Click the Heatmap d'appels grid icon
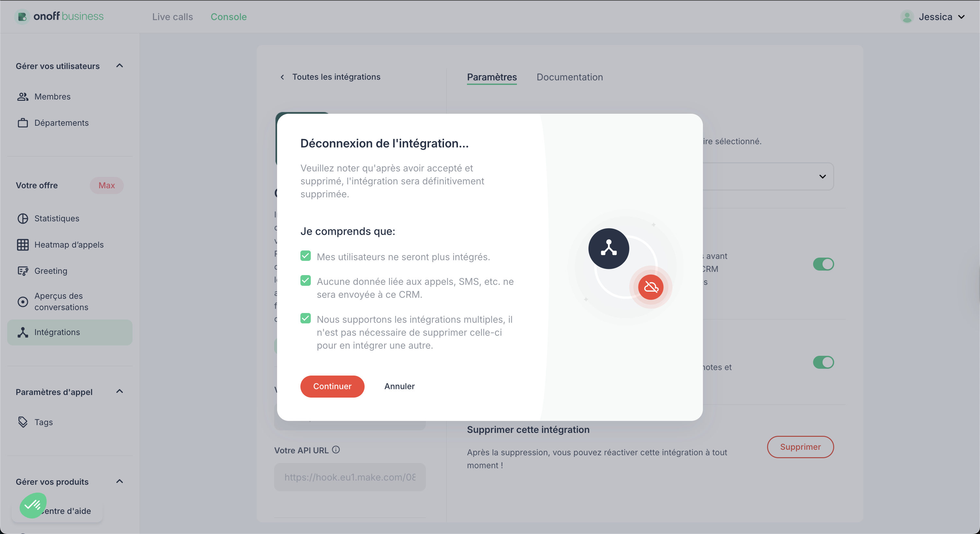This screenshot has width=980, height=534. point(23,245)
